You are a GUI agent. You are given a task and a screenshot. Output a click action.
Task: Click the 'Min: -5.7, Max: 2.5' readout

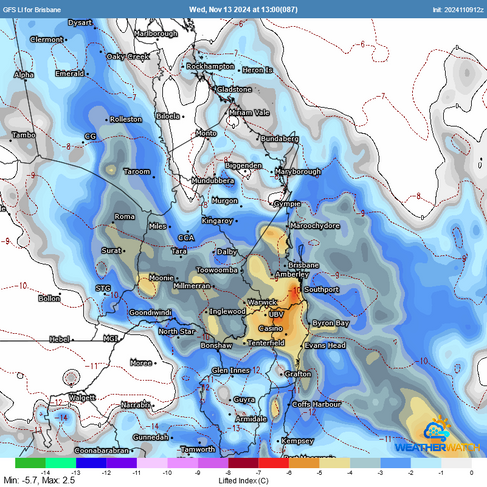tap(39, 480)
